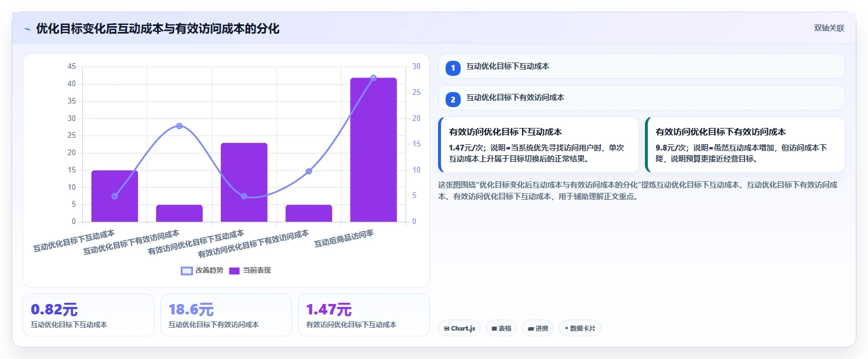Click the number 2 badge
868x359 pixels.
(x=453, y=100)
